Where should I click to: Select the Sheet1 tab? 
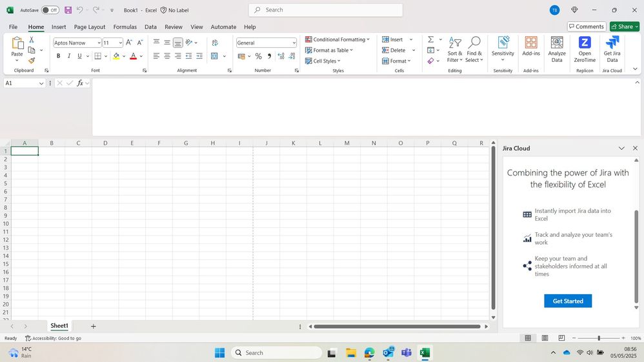59,326
